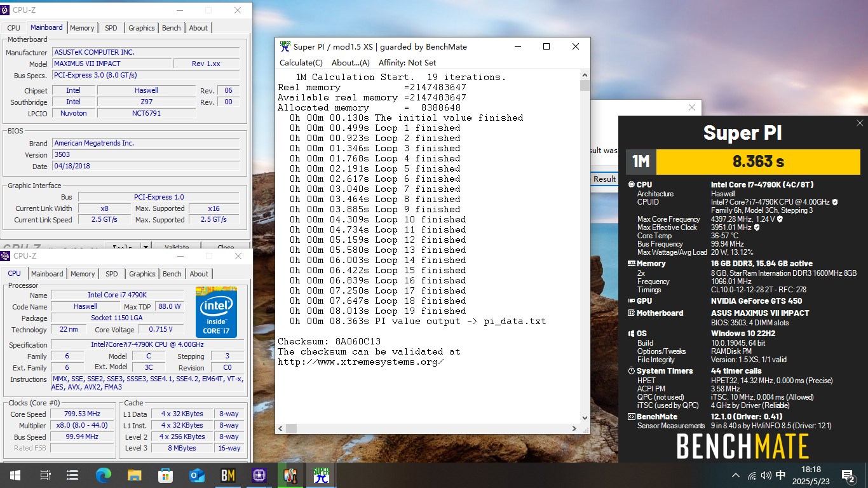Click the GPU section icon in BenchMate panel
The height and width of the screenshot is (488, 868).
(x=631, y=301)
